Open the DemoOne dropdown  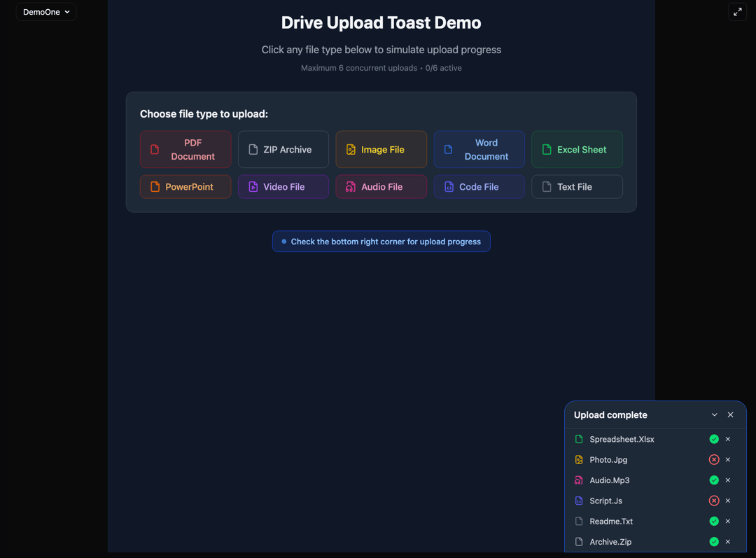point(45,12)
